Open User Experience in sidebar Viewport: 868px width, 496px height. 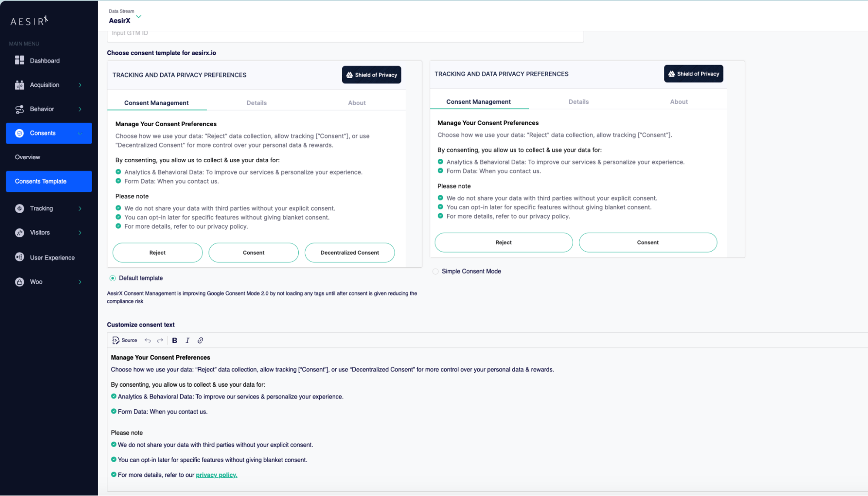tap(52, 257)
